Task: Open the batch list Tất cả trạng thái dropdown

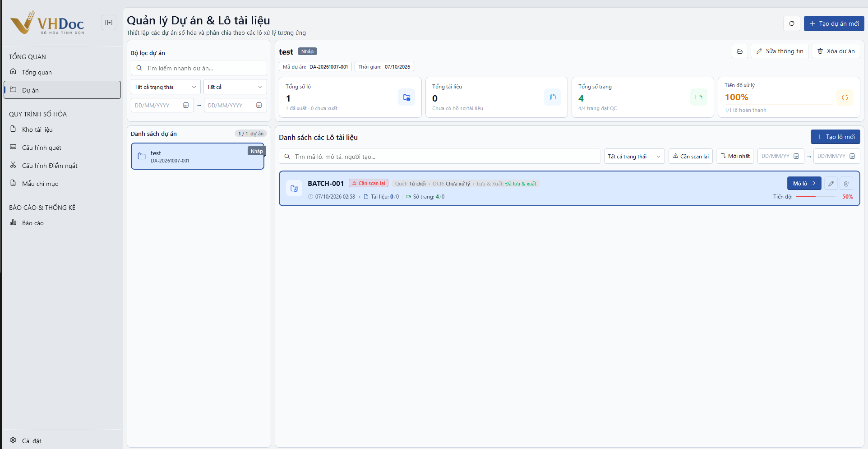Action: 634,156
